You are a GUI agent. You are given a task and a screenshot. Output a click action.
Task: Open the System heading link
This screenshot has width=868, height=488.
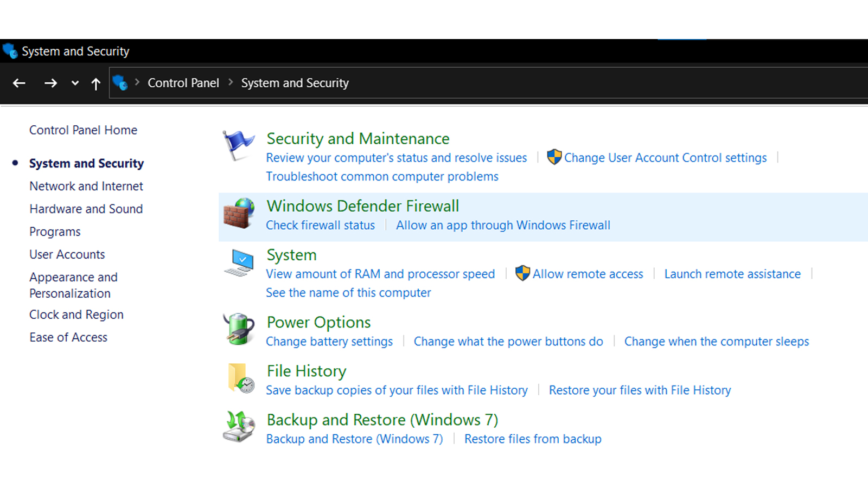pyautogui.click(x=291, y=255)
